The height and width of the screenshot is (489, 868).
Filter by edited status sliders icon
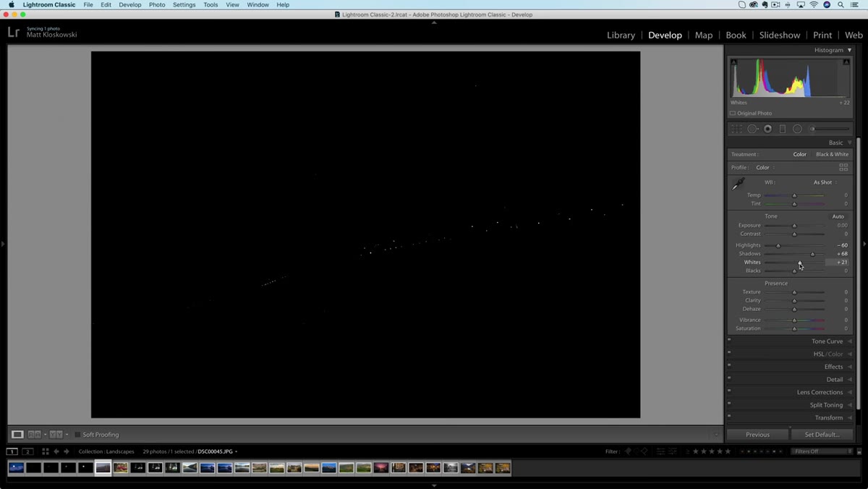tap(660, 451)
